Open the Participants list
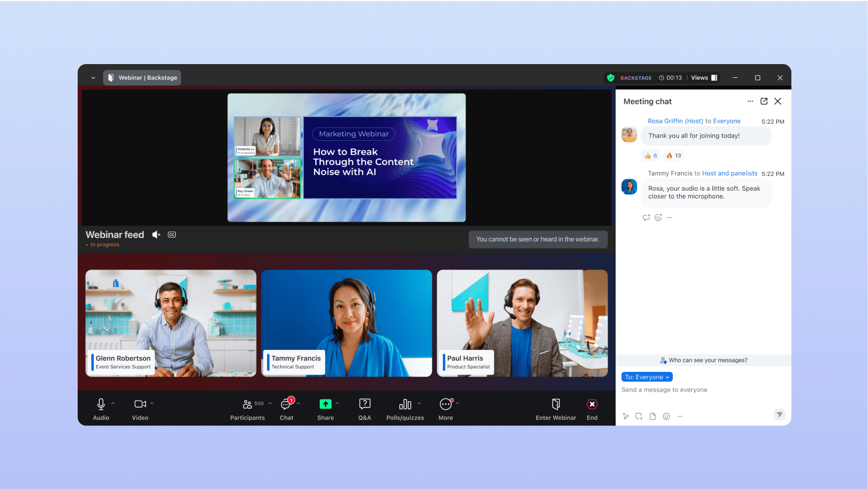Image resolution: width=868 pixels, height=489 pixels. click(x=247, y=409)
